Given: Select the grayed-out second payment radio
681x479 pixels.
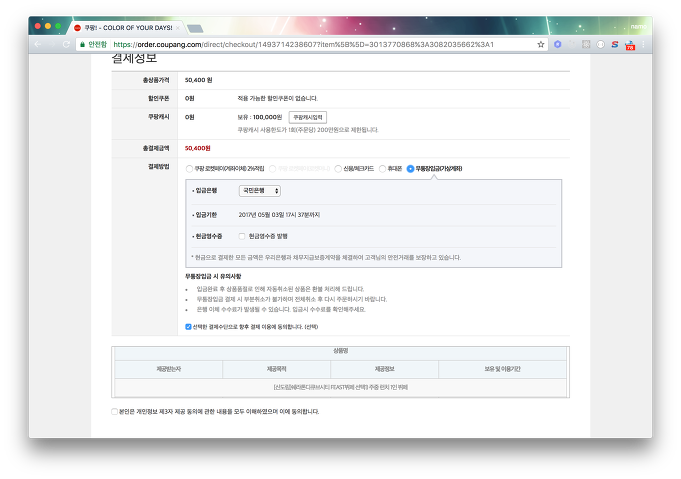Looking at the screenshot, I should coord(272,169).
